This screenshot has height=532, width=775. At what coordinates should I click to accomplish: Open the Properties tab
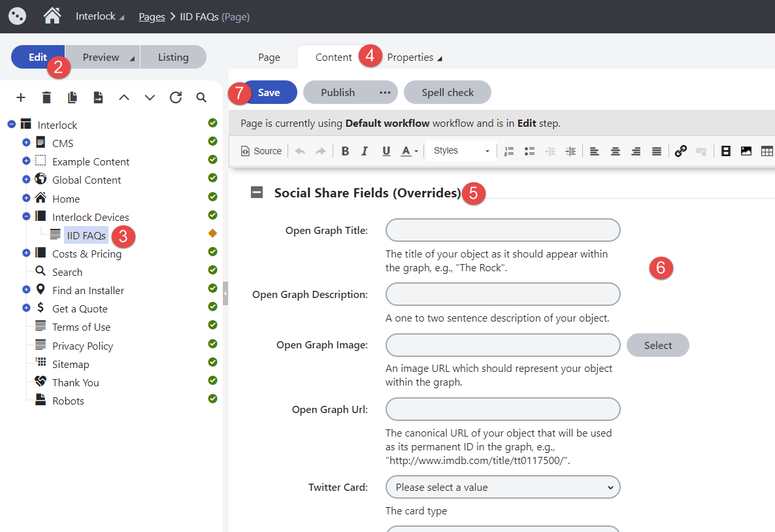coord(414,58)
